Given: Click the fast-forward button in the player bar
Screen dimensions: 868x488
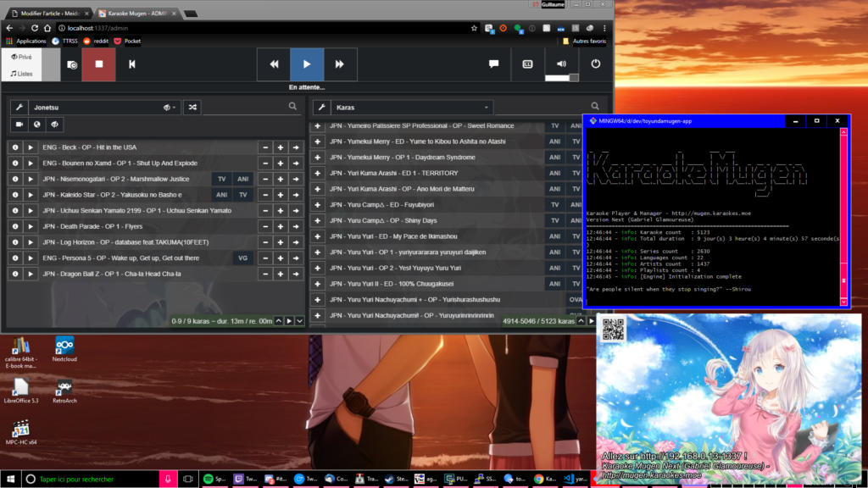Looking at the screenshot, I should [339, 64].
